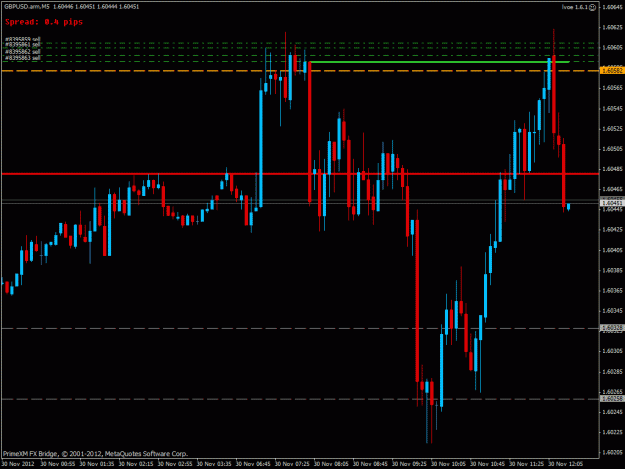Click the 1.60565 price scale value
This screenshot has height=469, width=625.
[612, 88]
